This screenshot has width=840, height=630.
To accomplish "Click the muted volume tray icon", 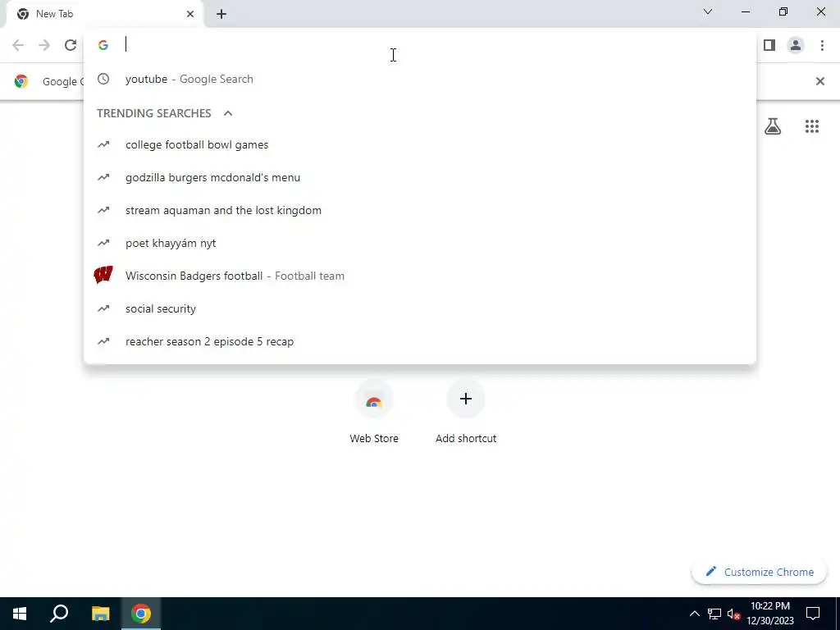I will tap(734, 614).
